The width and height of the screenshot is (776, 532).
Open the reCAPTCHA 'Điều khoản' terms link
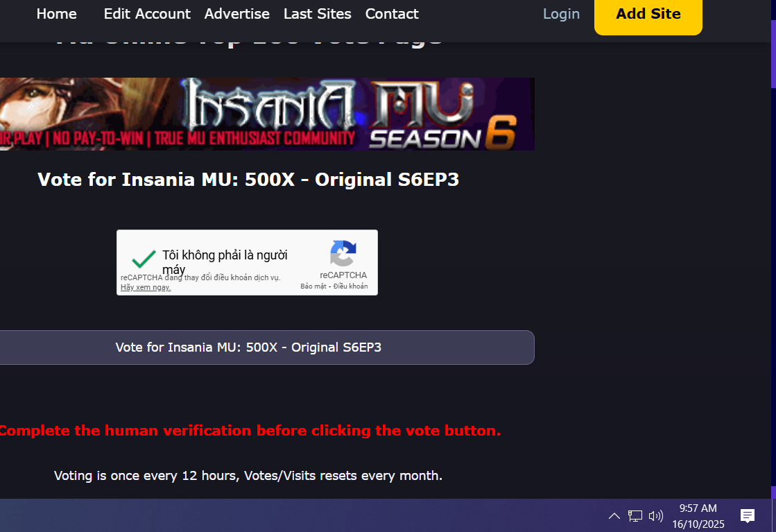pos(350,286)
